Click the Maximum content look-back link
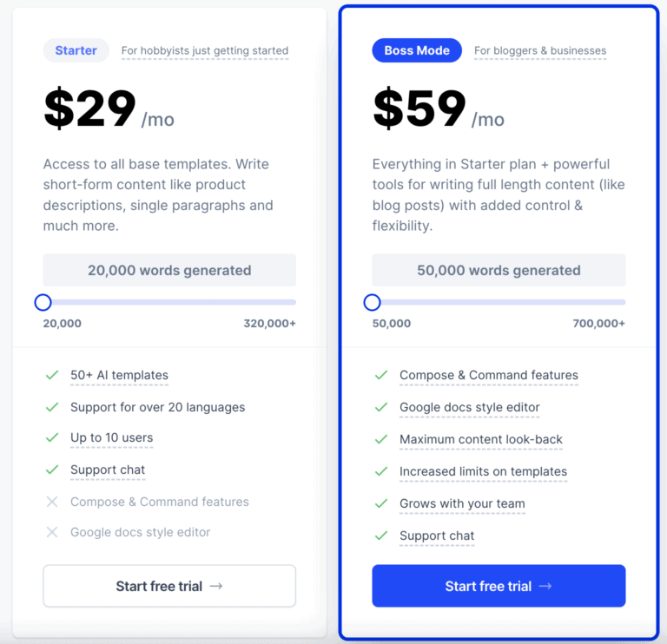 481,439
